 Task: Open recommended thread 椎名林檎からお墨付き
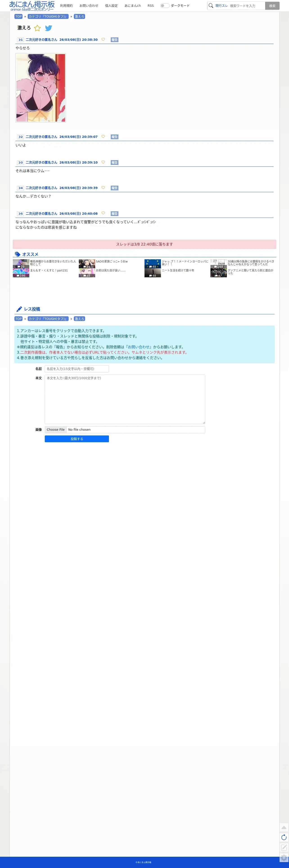(x=53, y=263)
